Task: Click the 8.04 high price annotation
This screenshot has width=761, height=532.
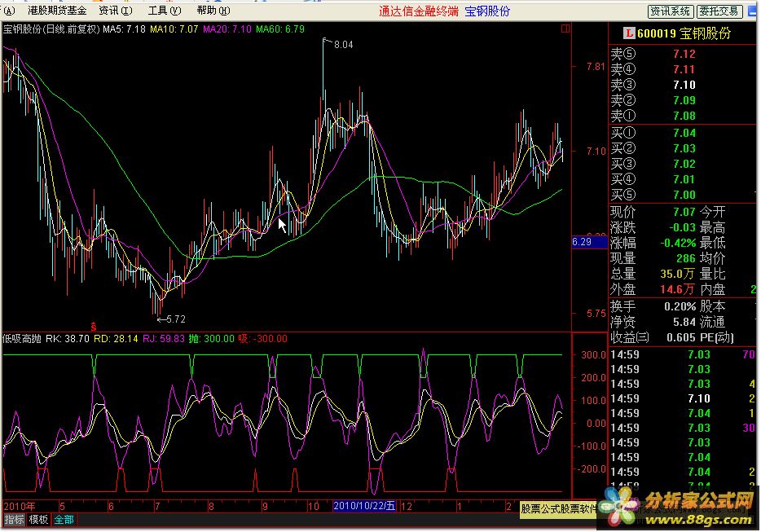Action: 343,45
